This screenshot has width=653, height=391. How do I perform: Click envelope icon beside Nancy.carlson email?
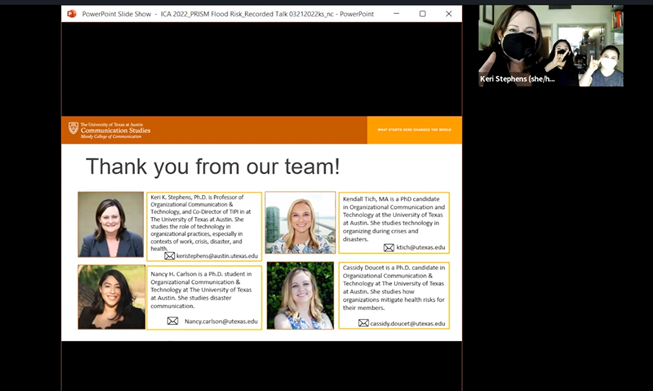[172, 321]
